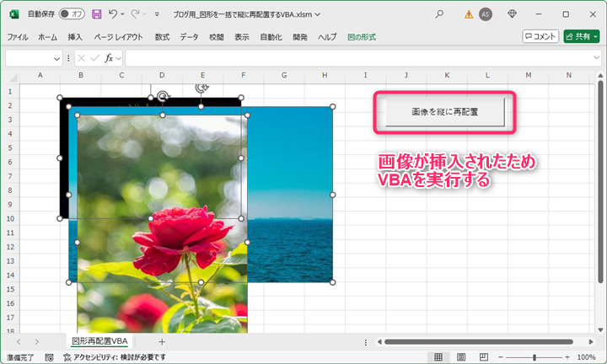Click the premium diamond icon
This screenshot has height=364, width=607.
[512, 14]
